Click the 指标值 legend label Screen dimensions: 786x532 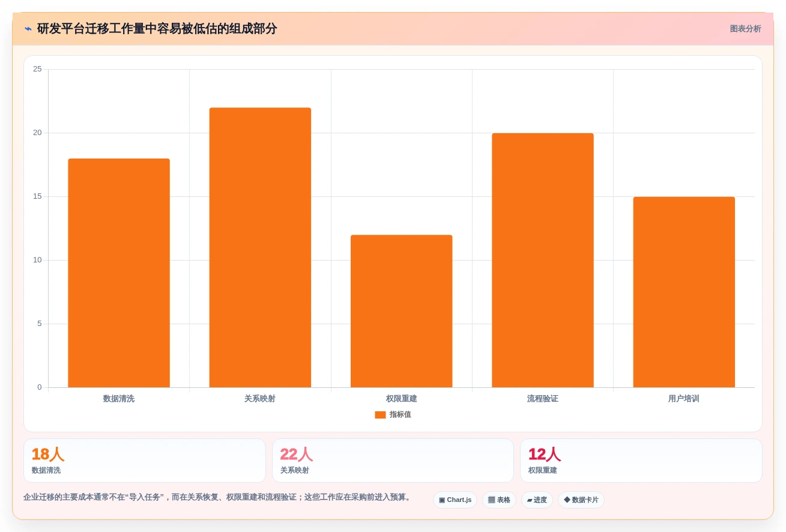401,415
